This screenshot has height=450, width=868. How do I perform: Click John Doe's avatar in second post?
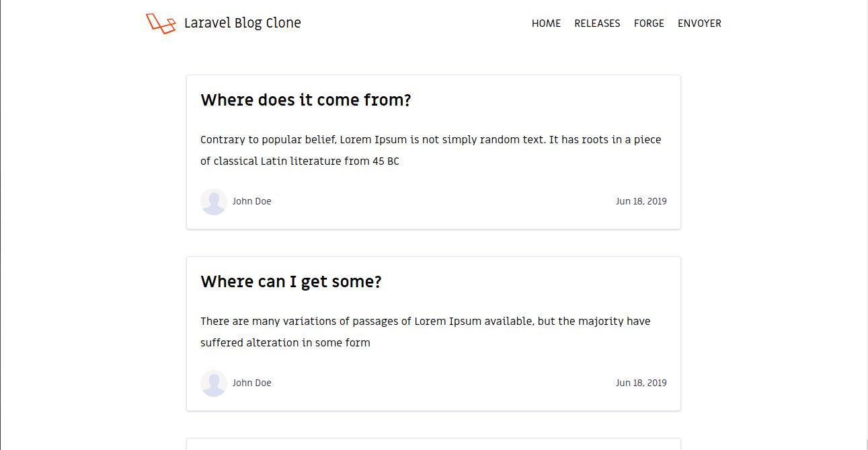pyautogui.click(x=214, y=383)
